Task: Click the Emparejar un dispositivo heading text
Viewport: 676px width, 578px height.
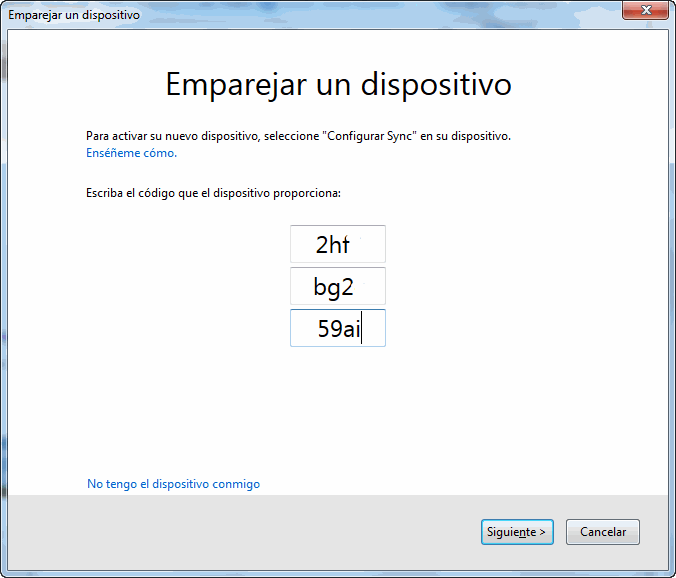Action: click(338, 84)
